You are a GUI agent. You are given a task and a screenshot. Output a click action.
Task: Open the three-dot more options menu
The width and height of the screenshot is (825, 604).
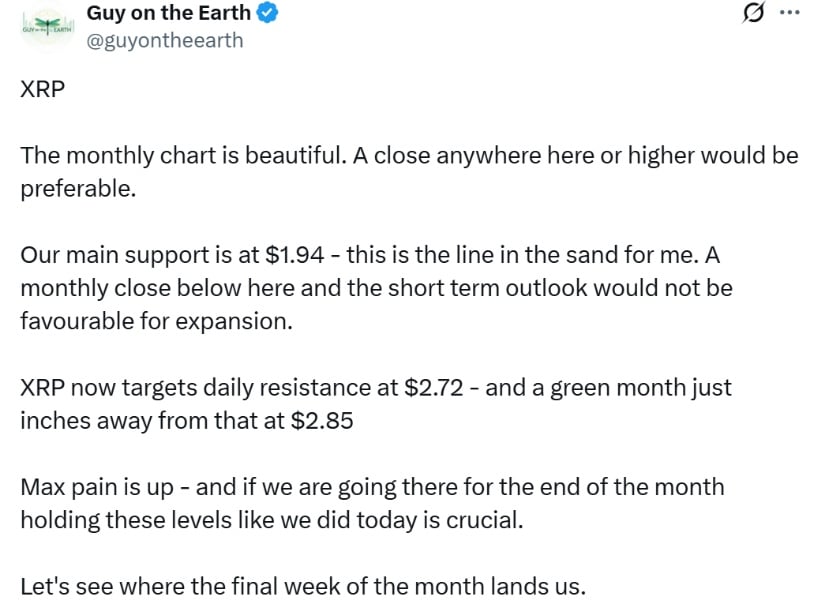pos(789,14)
